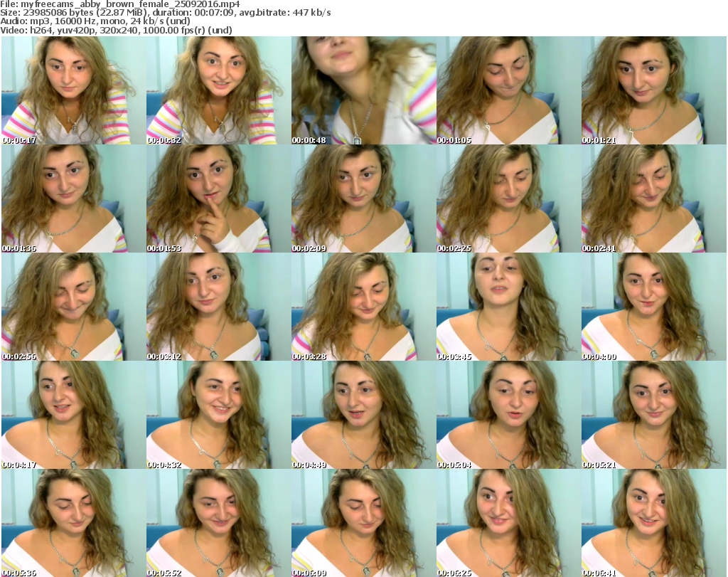The height and width of the screenshot is (577, 728).
Task: Click the Audio line reading mp3, 16000 Hz
Action: click(x=95, y=21)
